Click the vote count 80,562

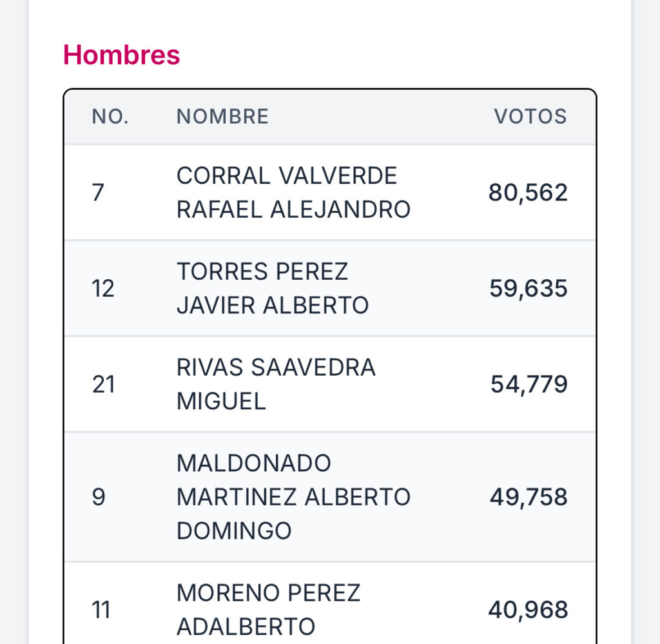528,193
